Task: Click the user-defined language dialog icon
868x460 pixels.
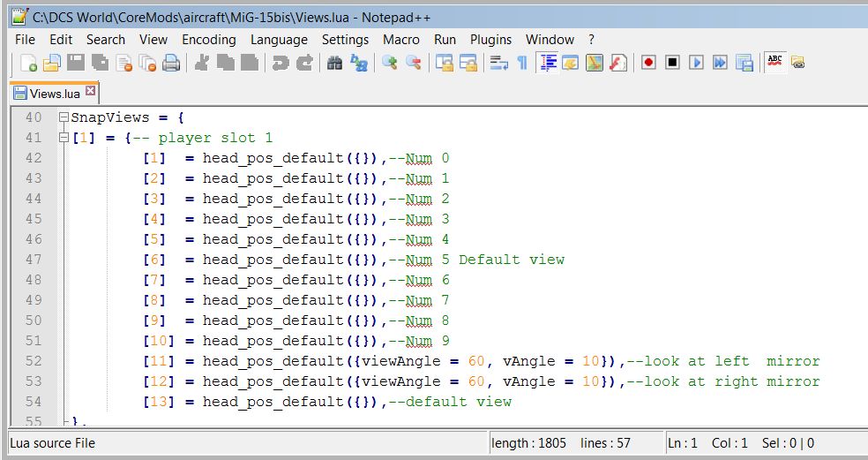Action: tap(570, 63)
